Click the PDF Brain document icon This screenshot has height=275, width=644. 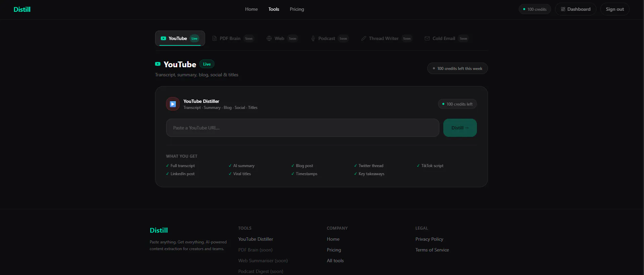214,38
